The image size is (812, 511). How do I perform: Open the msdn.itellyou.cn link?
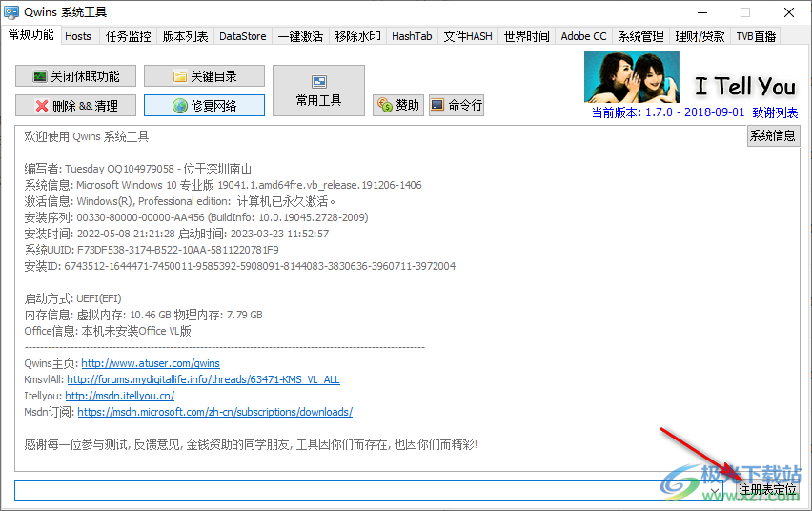120,396
